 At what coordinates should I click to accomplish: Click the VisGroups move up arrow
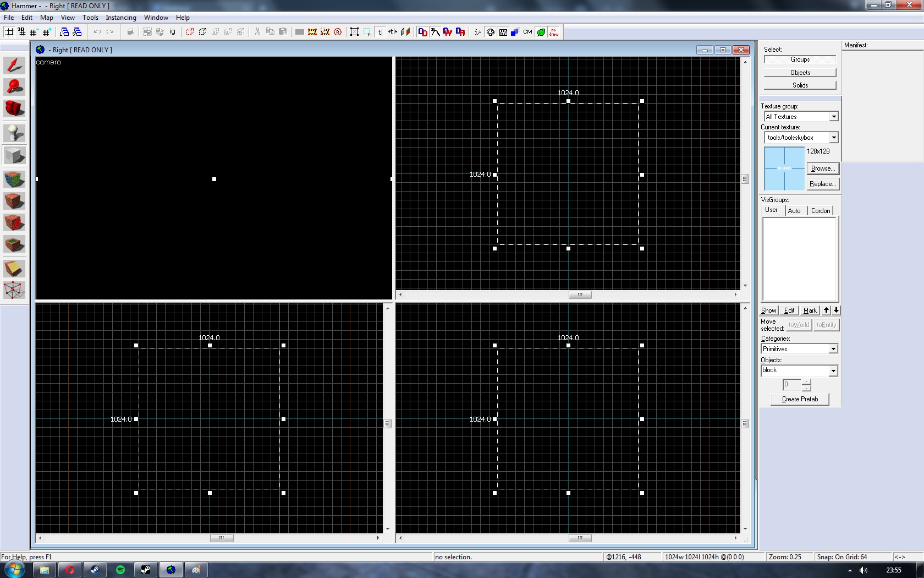click(x=826, y=310)
